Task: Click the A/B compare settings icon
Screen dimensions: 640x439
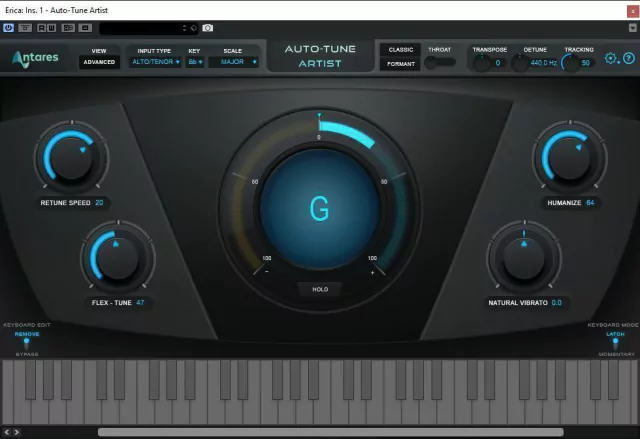Action: click(x=68, y=28)
